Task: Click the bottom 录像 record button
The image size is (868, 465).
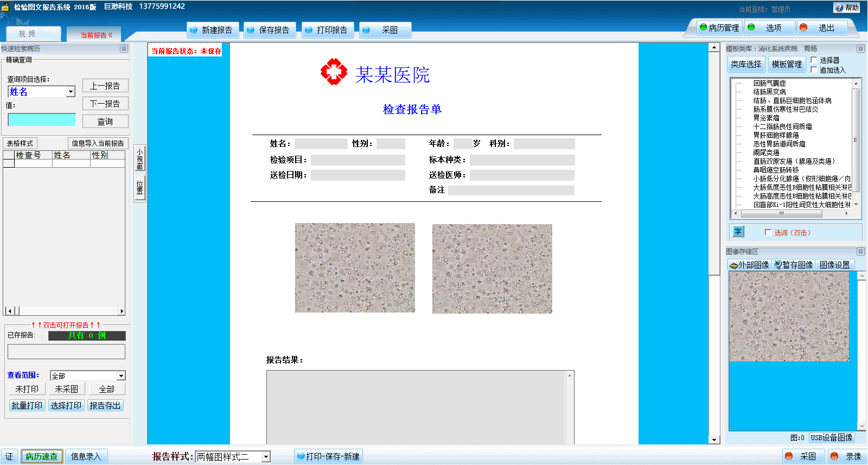Action: (x=847, y=456)
